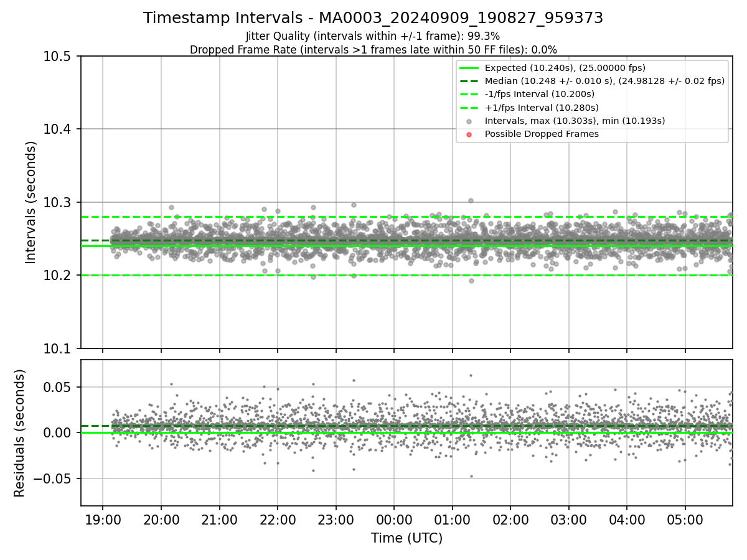747x560 pixels.
Task: Click the legend entry 'Possible Dropped Frames'
Action: click(542, 134)
